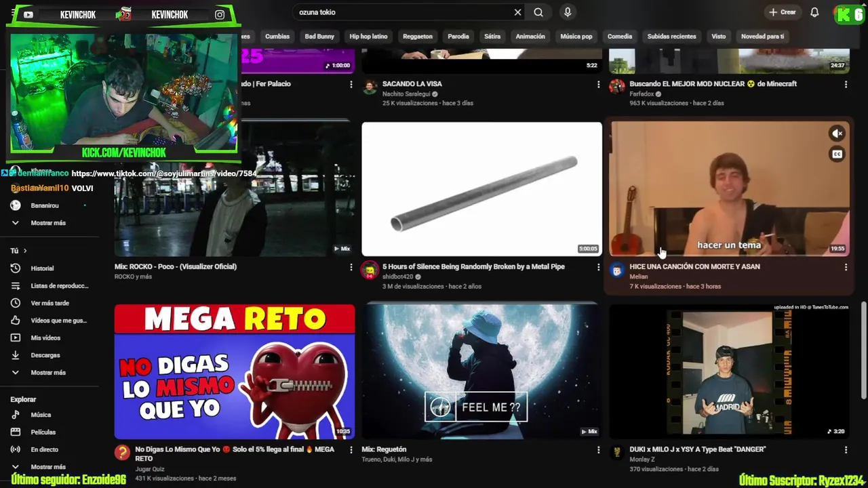
Task: Click the page vertical scrollbar
Action: 863,350
